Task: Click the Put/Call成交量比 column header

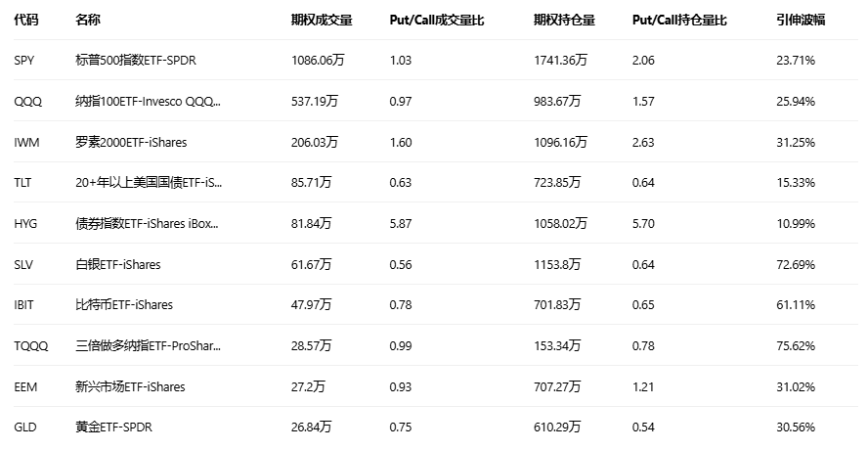Action: [x=437, y=20]
